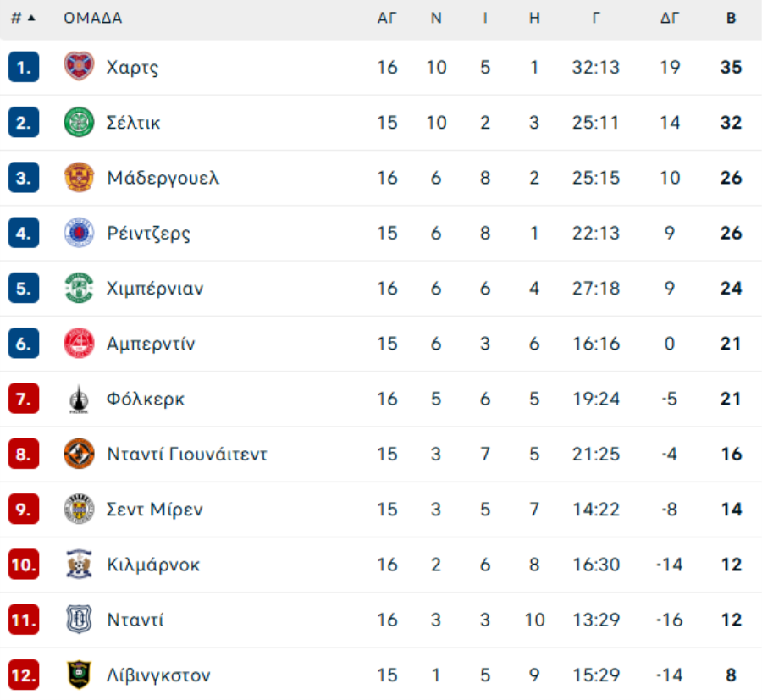Click the Rangers (Ρέιντζερς) club crest

[x=79, y=233]
